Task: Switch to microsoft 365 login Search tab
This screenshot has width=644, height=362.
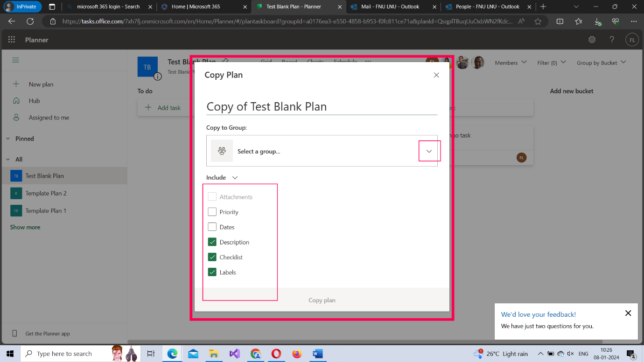Action: (x=109, y=7)
